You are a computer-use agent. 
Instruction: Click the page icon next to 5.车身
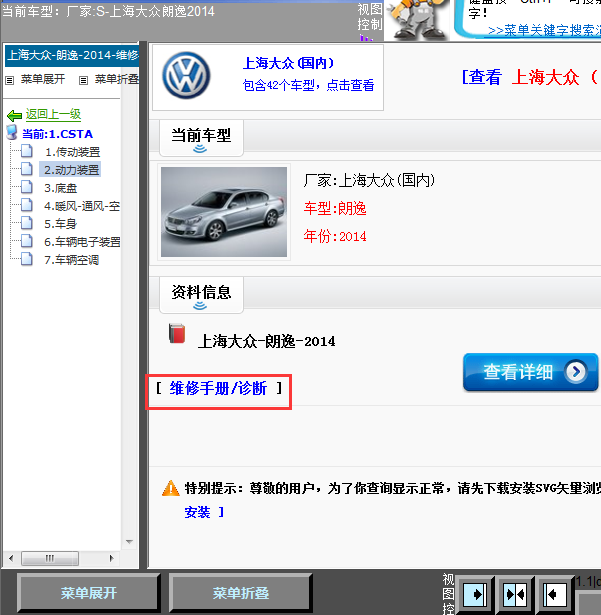pyautogui.click(x=27, y=223)
